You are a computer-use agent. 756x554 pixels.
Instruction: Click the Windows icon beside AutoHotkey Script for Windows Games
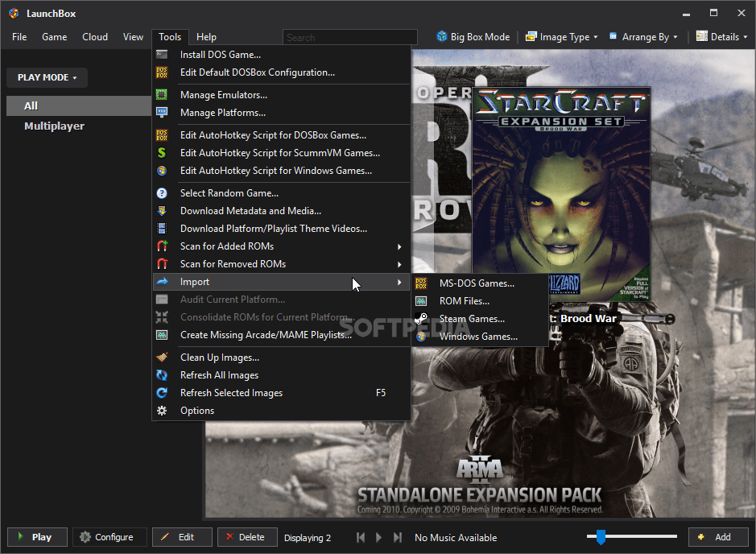pos(162,171)
